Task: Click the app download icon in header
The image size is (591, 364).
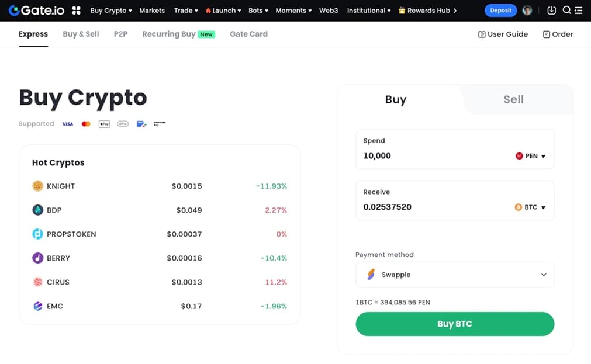Action: click(551, 10)
